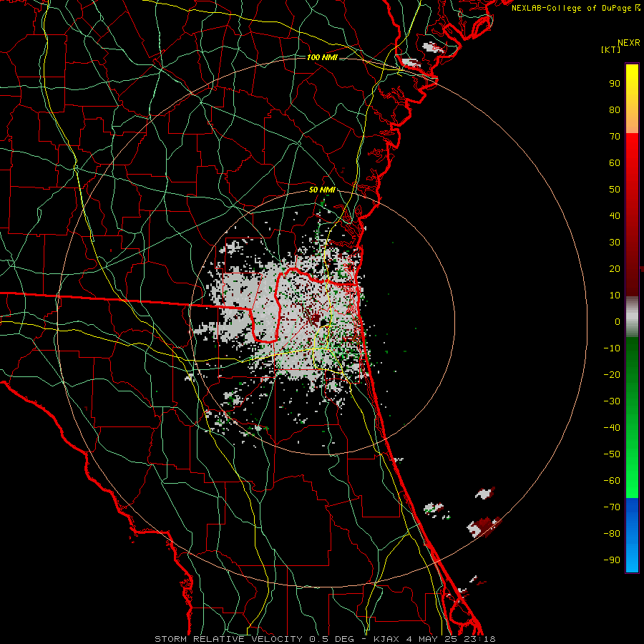644x644 pixels.
Task: Click the -50 scale value
Action: coord(612,454)
